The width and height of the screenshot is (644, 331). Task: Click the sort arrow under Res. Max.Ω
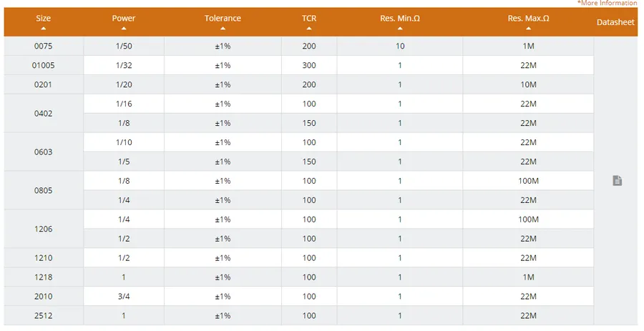point(528,29)
